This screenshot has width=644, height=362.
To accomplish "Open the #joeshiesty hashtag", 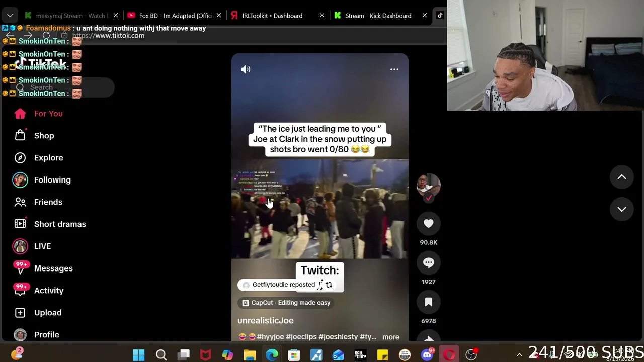I will 338,337.
